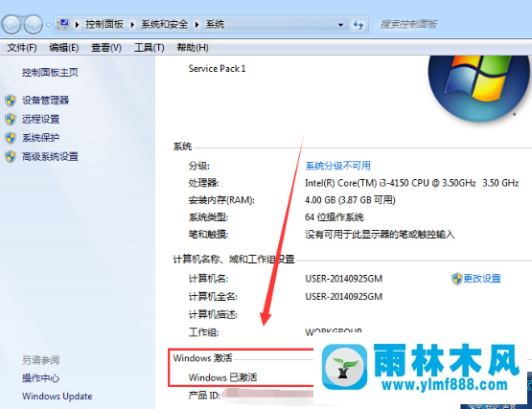Open 远程设置 link
532x409 pixels.
click(40, 119)
